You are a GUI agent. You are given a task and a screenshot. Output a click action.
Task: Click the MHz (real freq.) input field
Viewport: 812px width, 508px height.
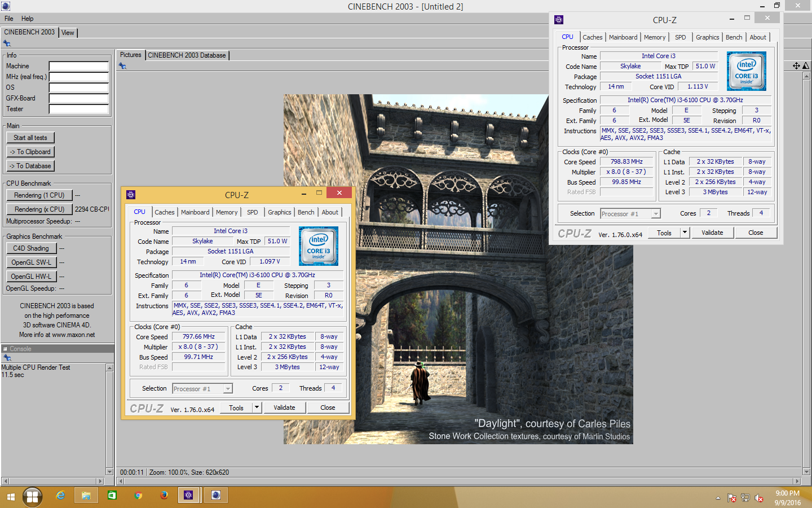(78, 77)
